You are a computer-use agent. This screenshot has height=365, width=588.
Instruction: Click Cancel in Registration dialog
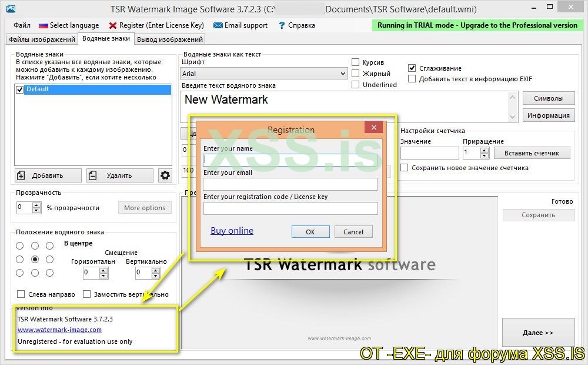click(x=353, y=232)
